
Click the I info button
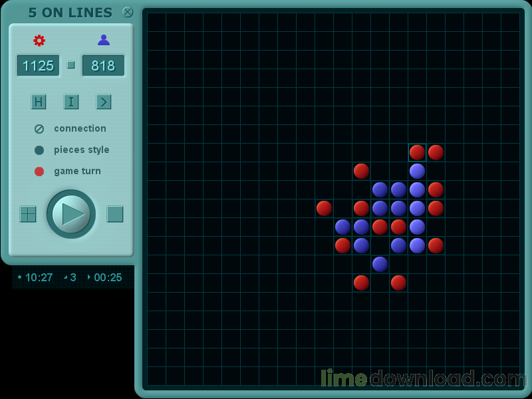coord(71,102)
